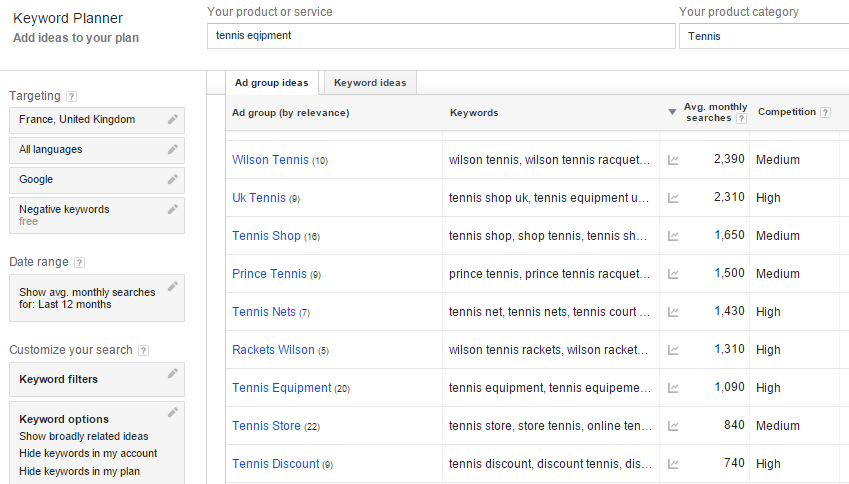Viewport: 849px width, 484px height.
Task: Click Ad group (by relevance) column header
Action: [291, 113]
